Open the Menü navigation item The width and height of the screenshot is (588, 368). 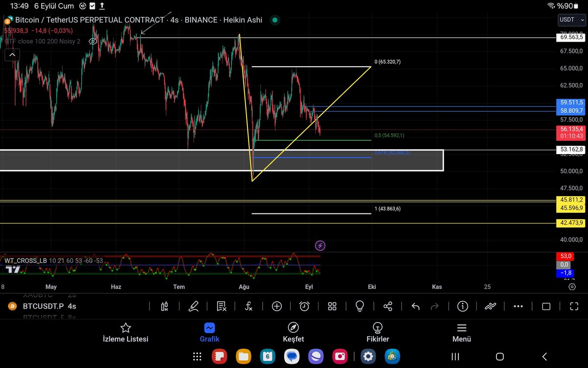(461, 333)
